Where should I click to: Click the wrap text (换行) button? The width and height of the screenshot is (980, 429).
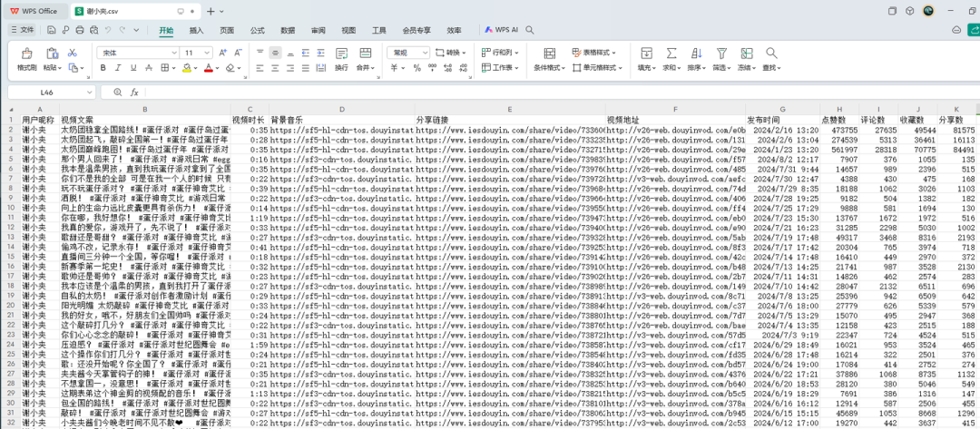point(341,60)
